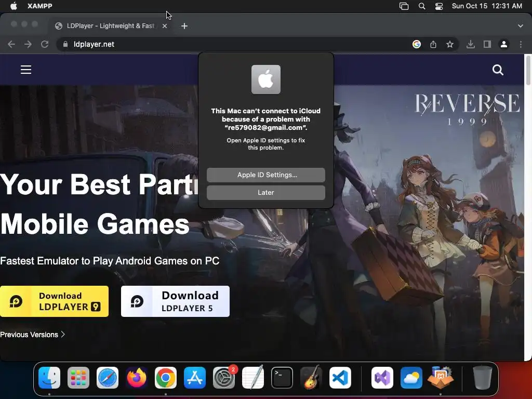Click the page vertical scrollbar

pos(528,71)
